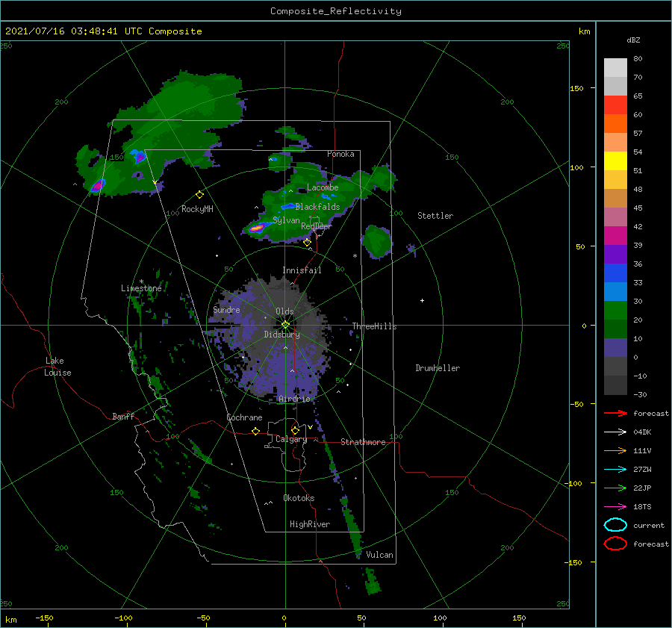Click the orange 111V arrow icon
Viewport: 672px width, 628px height.
point(615,450)
